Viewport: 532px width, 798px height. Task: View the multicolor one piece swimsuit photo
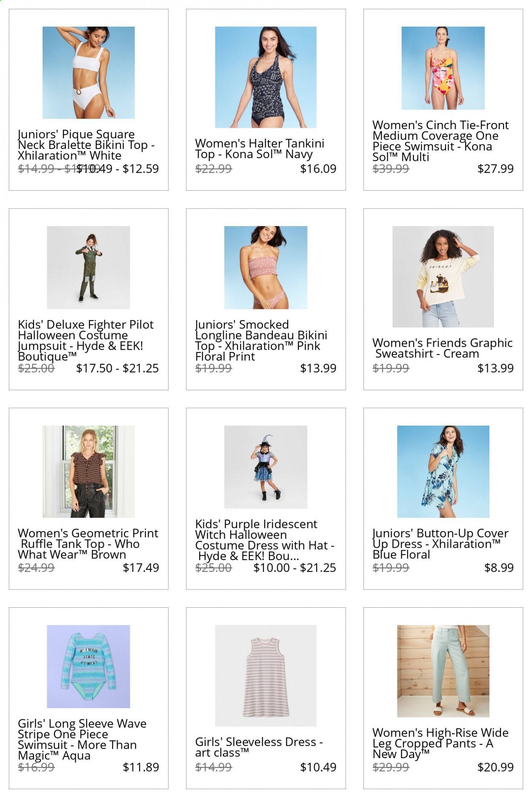443,68
